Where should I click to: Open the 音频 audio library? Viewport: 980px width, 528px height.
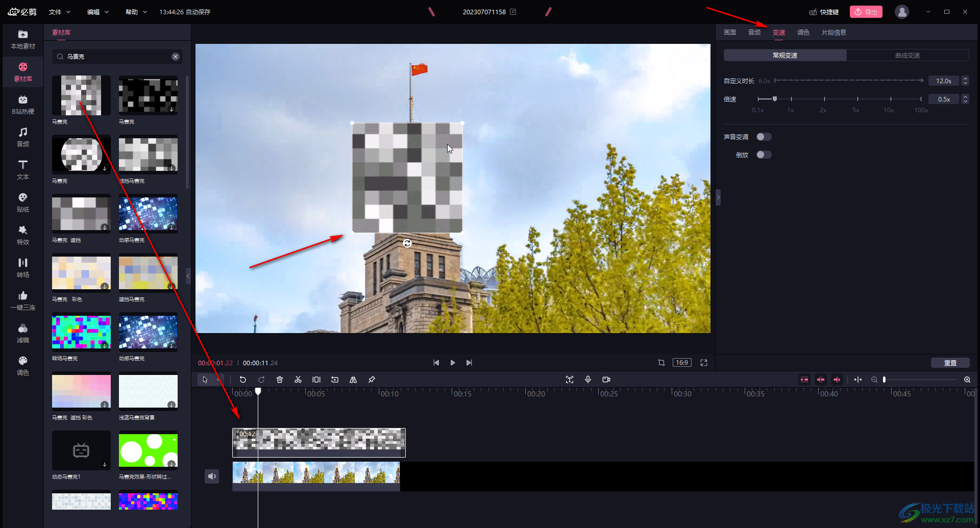pos(23,138)
